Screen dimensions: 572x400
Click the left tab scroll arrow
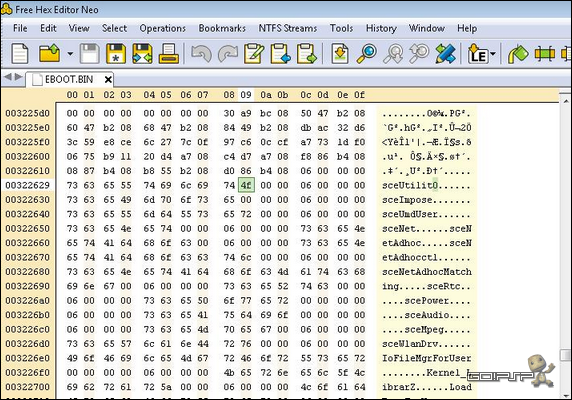coord(7,77)
